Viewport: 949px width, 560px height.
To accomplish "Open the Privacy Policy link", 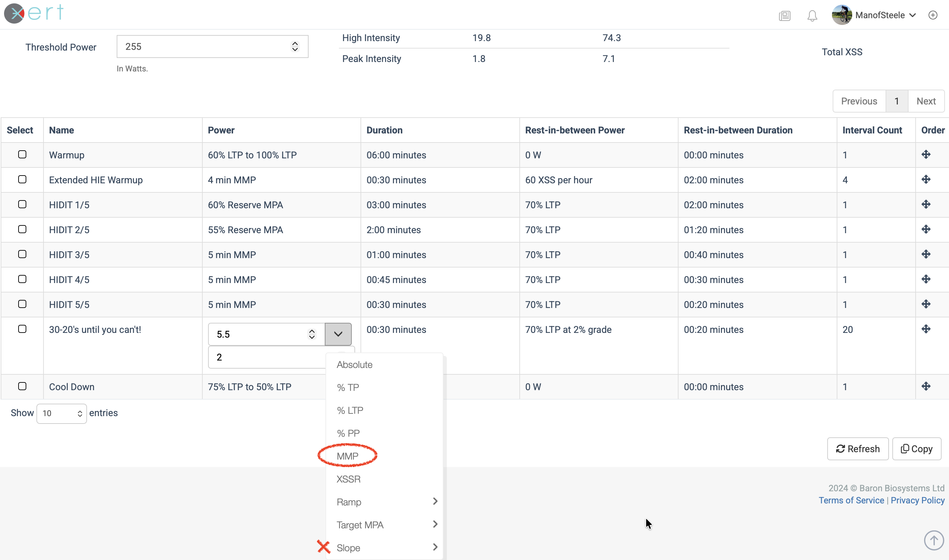I will tap(917, 500).
